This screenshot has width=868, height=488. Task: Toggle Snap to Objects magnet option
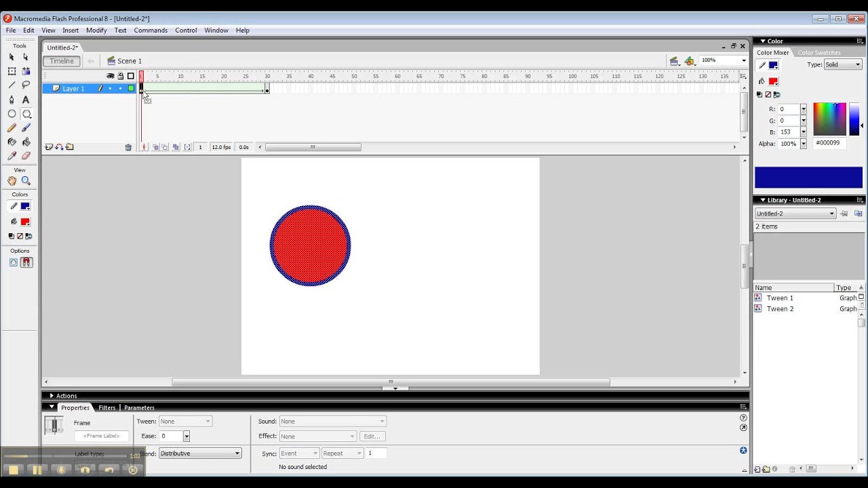[x=26, y=262]
